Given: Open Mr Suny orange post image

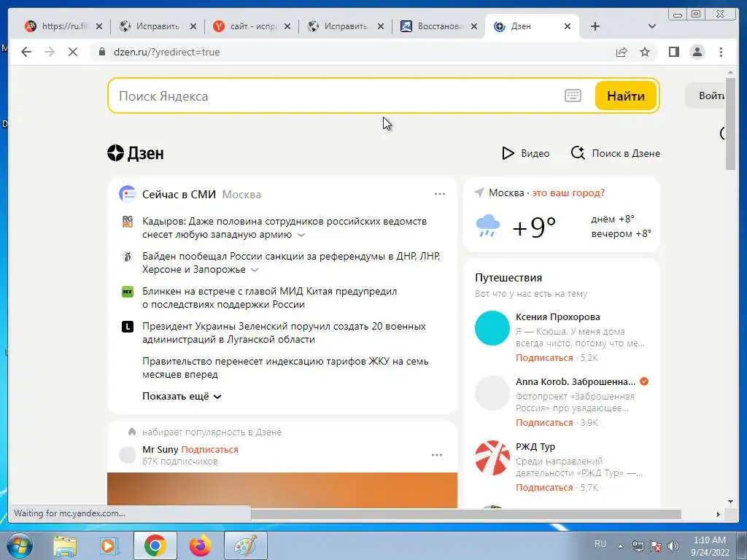Looking at the screenshot, I should pyautogui.click(x=282, y=490).
